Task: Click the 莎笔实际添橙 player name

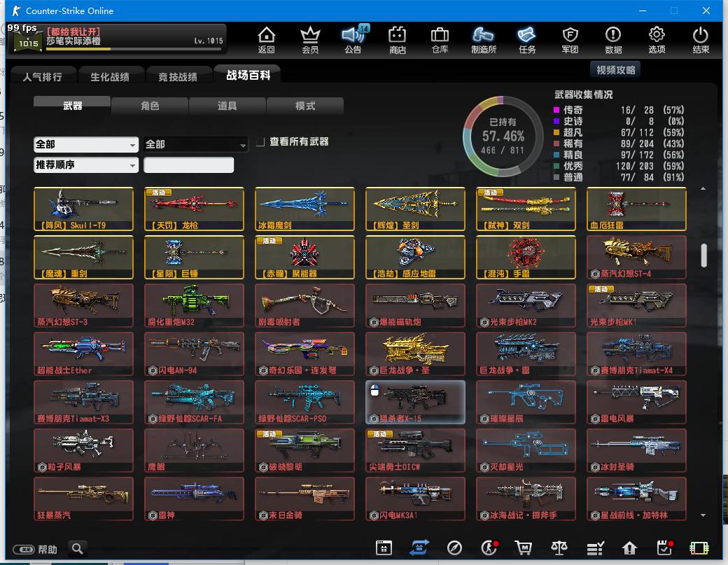Action: [73, 41]
